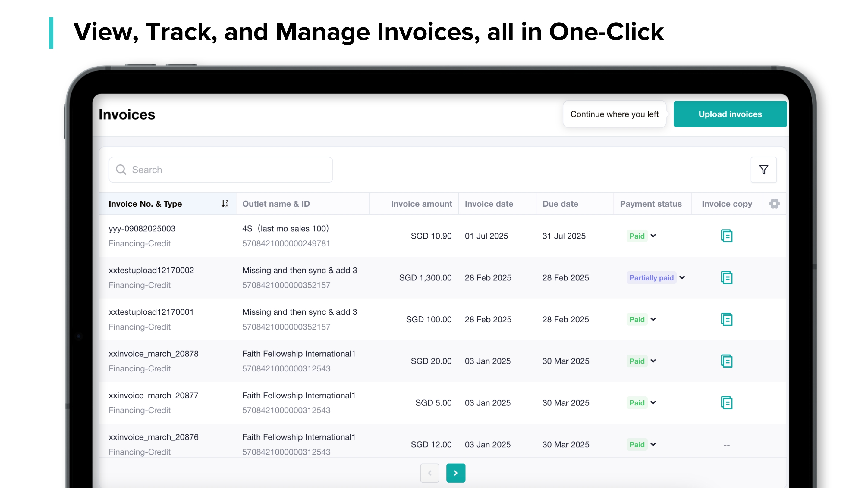Open the filter funnel icon
Image resolution: width=868 pixels, height=488 pixels.
point(763,170)
